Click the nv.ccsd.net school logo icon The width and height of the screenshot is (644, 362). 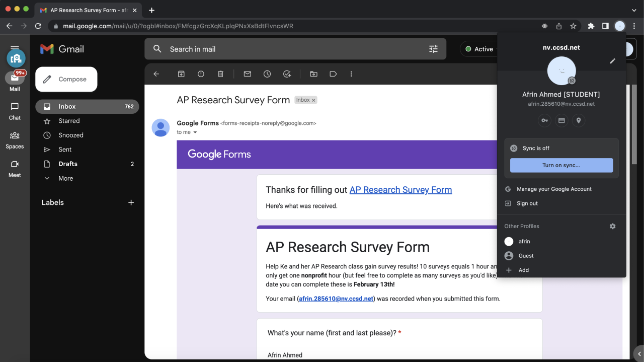pyautogui.click(x=16, y=58)
